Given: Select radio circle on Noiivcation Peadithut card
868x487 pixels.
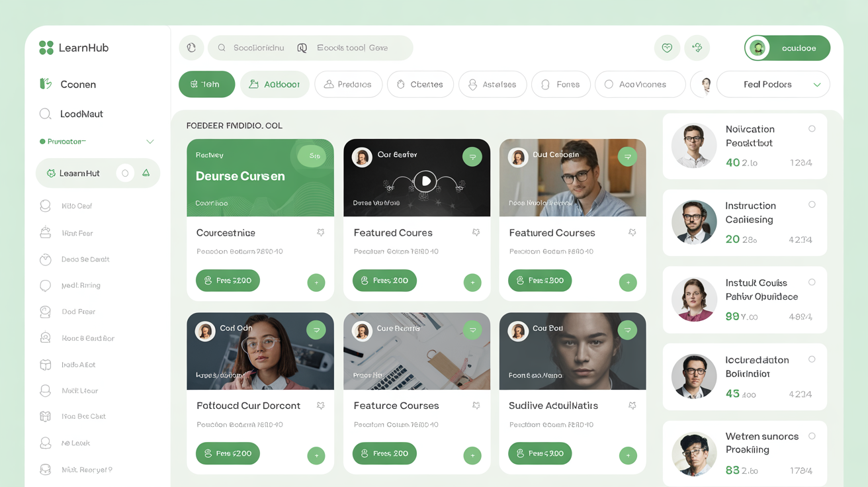Looking at the screenshot, I should (812, 129).
